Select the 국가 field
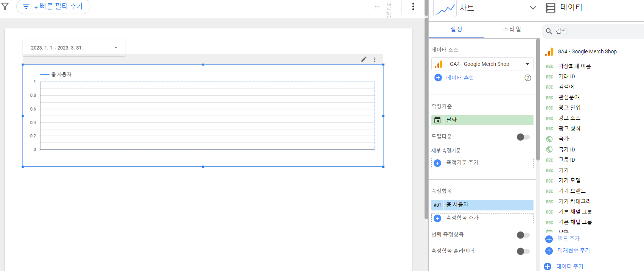This screenshot has height=271, width=644. (564, 139)
